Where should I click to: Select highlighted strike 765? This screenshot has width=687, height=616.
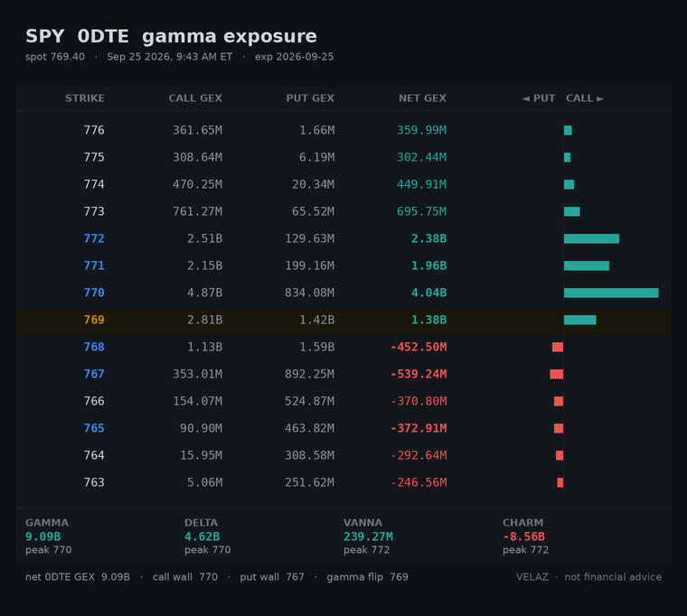(94, 429)
